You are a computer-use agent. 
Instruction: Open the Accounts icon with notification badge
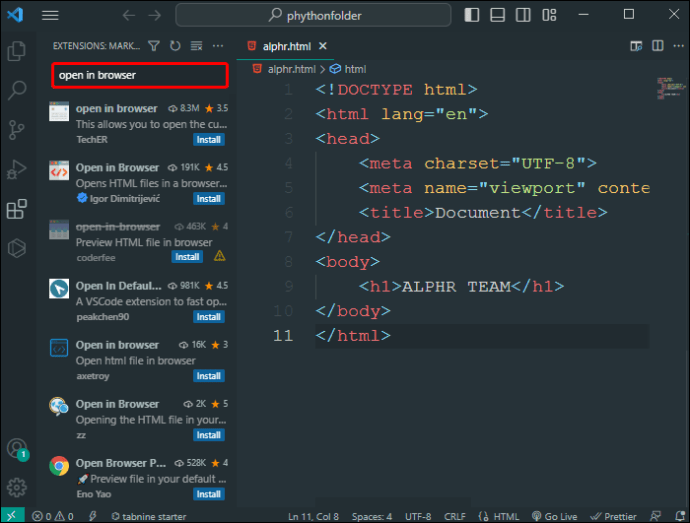tap(16, 449)
